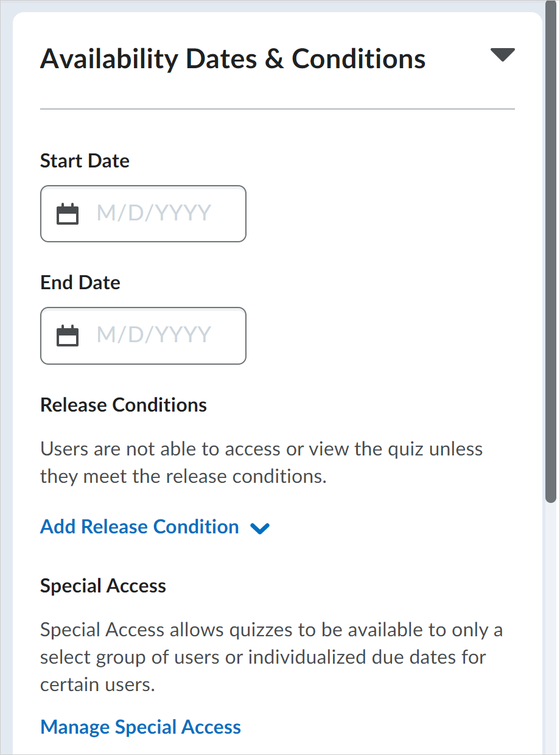Screen dimensions: 560x755
Task: Click the Release Conditions heading
Action: 124,405
